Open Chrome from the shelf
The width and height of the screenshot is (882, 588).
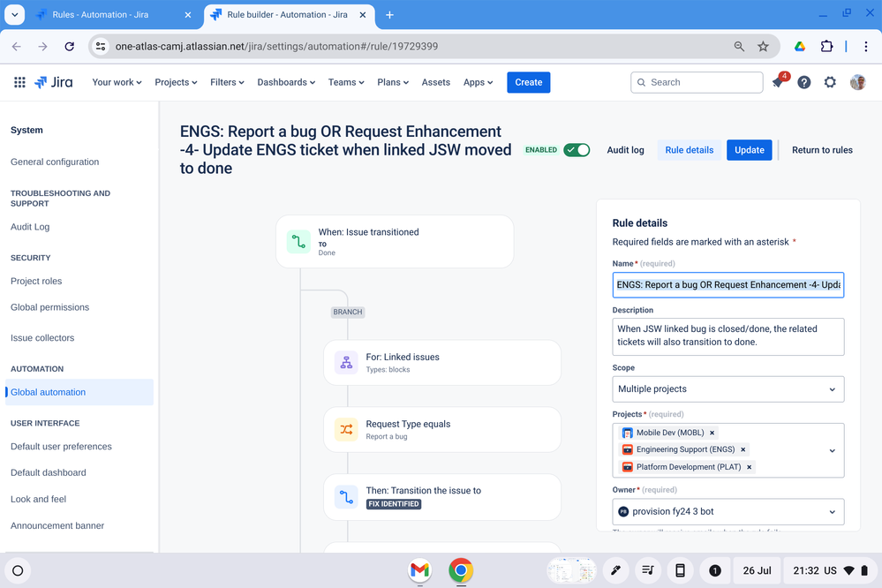[461, 570]
